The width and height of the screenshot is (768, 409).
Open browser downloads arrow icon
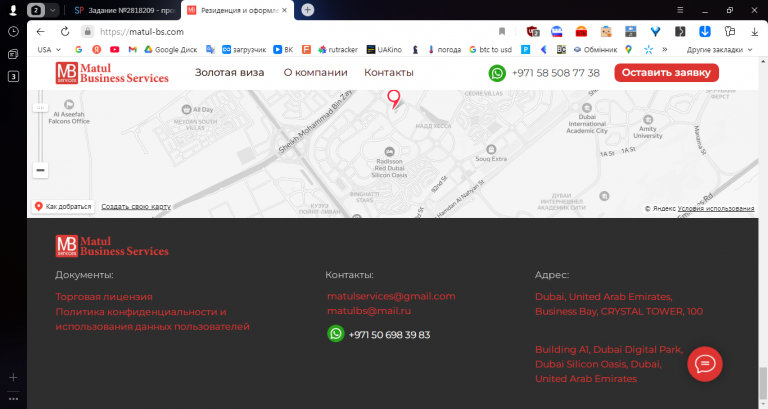(x=754, y=32)
